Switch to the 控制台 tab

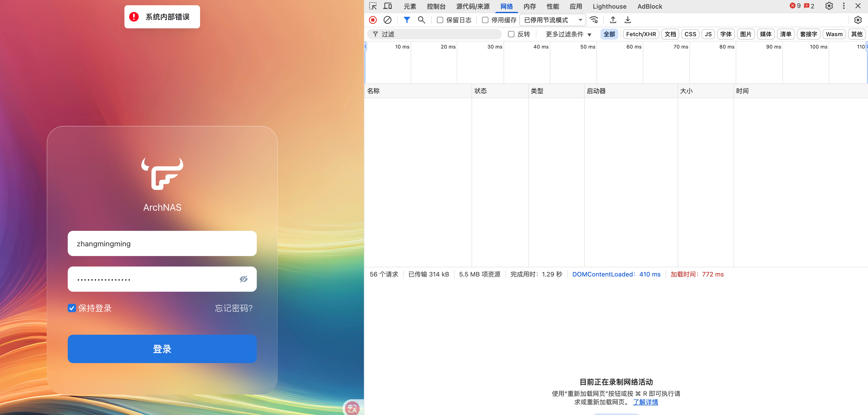click(436, 6)
